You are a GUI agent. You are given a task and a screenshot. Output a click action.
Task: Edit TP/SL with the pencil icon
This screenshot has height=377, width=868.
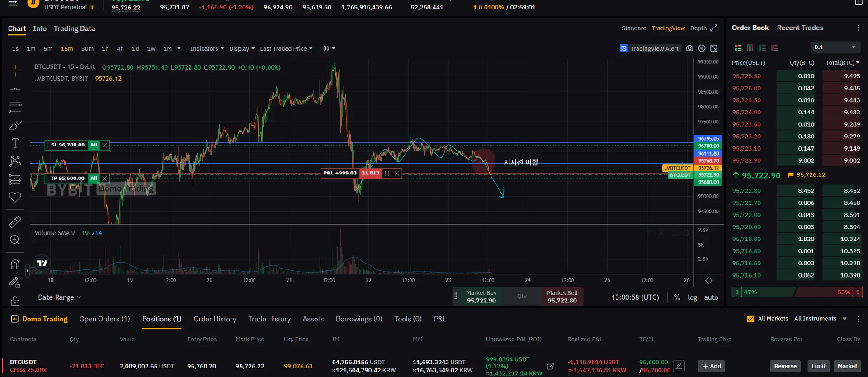tap(679, 366)
